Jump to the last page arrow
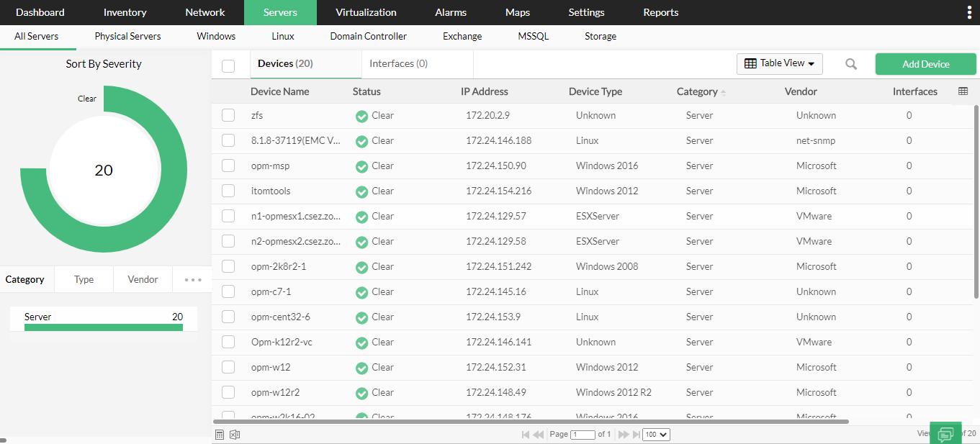 click(x=637, y=435)
